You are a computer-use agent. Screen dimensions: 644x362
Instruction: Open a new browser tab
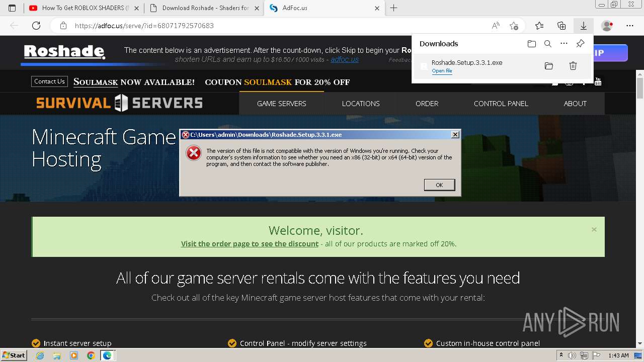pos(393,8)
